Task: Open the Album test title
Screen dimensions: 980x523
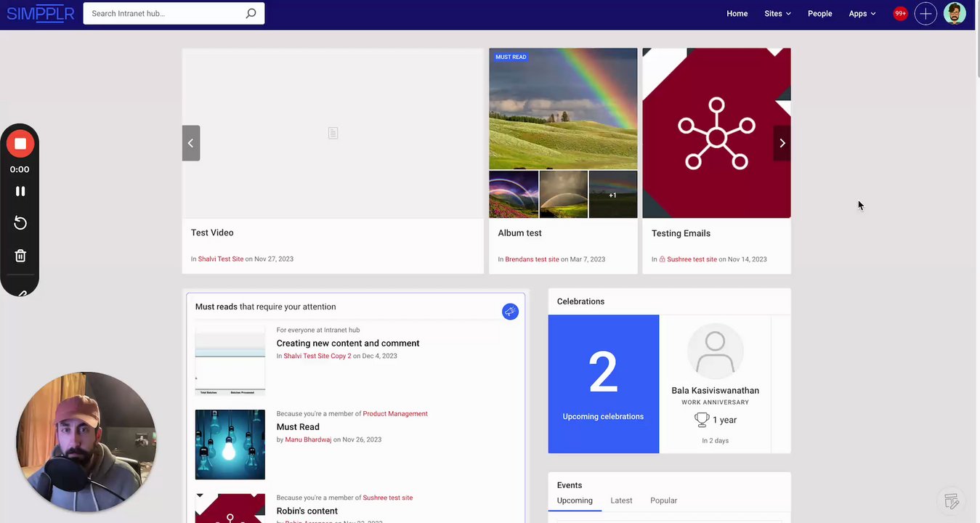Action: (519, 233)
